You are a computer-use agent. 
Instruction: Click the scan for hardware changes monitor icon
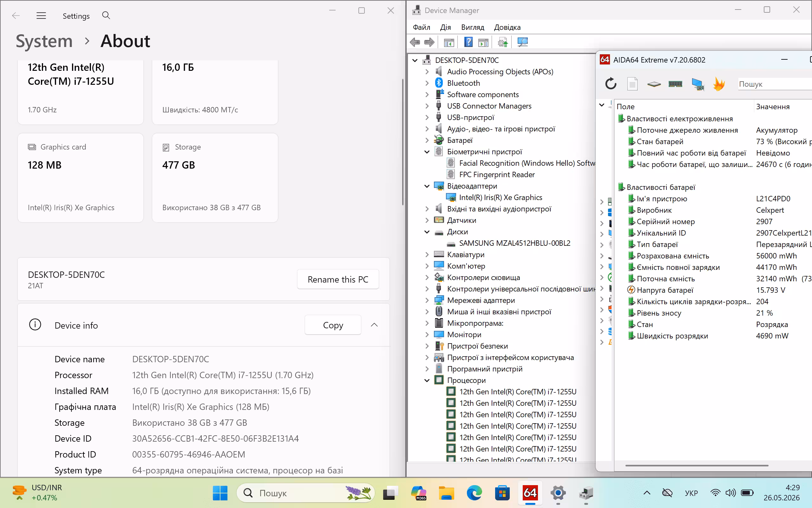[522, 42]
